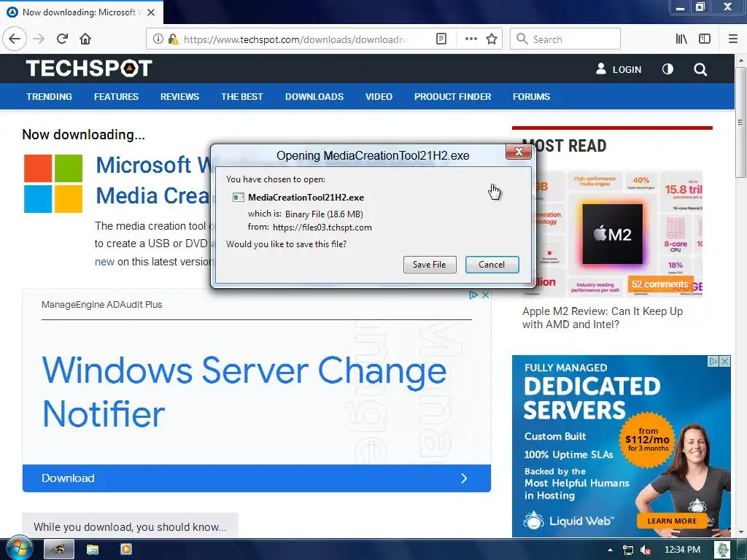
Task: Open the DOWNLOADS nav item
Action: click(x=314, y=97)
